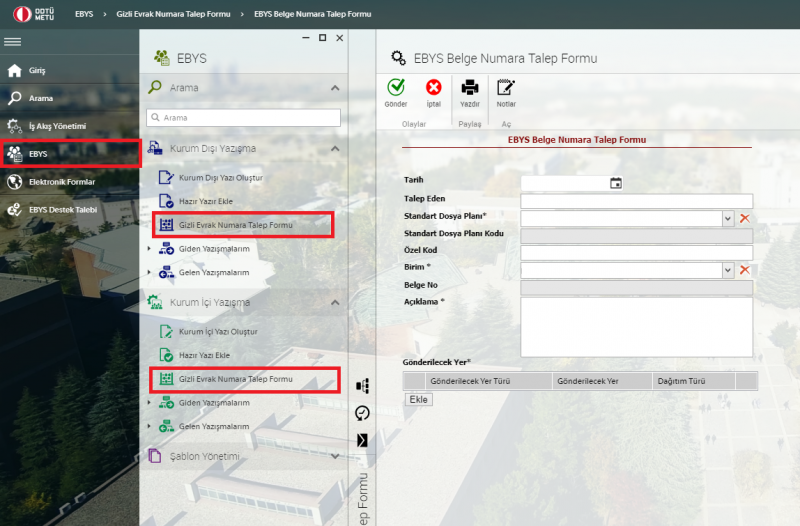Click Kurum İçi Yazışma section icon
Screen dimensions: 800x526
point(155,302)
